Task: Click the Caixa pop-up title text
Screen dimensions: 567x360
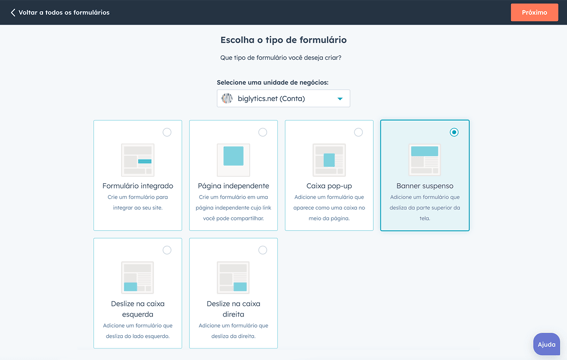Action: pyautogui.click(x=329, y=186)
